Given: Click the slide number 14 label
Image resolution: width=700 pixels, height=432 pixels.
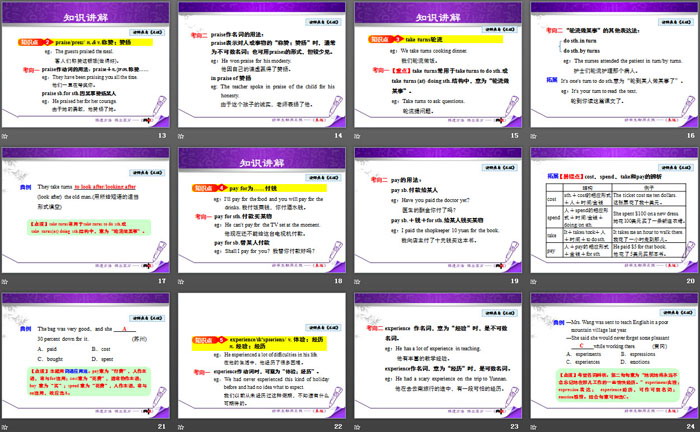Looking at the screenshot, I should (338, 136).
